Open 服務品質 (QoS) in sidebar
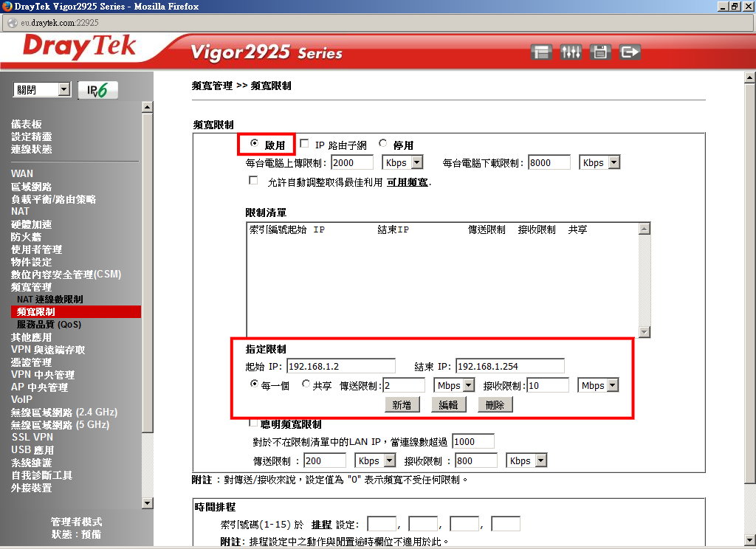Viewport: 756px width, 549px height. pyautogui.click(x=49, y=324)
